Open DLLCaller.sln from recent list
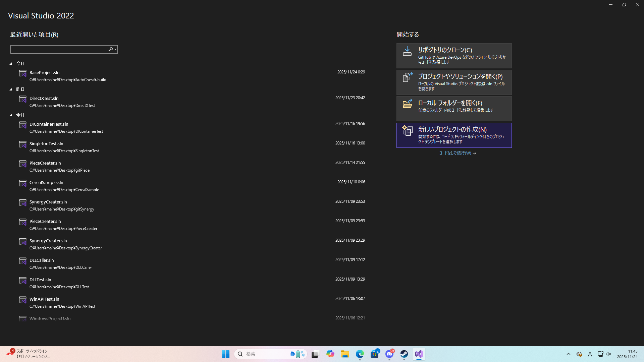Image resolution: width=644 pixels, height=362 pixels. [42, 260]
